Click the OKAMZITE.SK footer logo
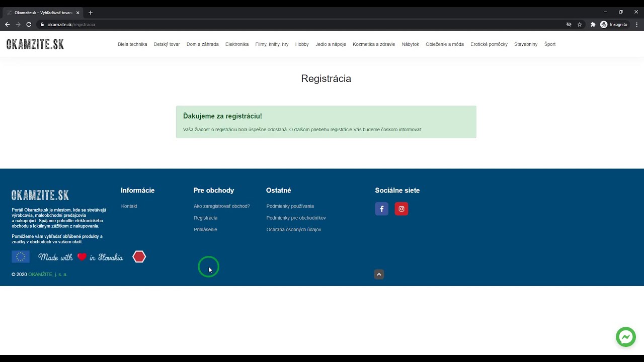The width and height of the screenshot is (644, 362). pyautogui.click(x=40, y=195)
